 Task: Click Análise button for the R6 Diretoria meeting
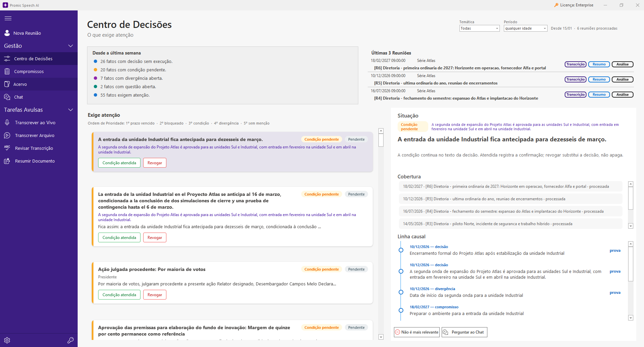tap(622, 64)
